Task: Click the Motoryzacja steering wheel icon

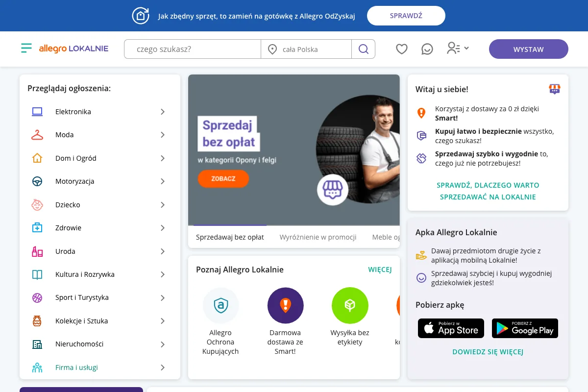Action: tap(37, 181)
